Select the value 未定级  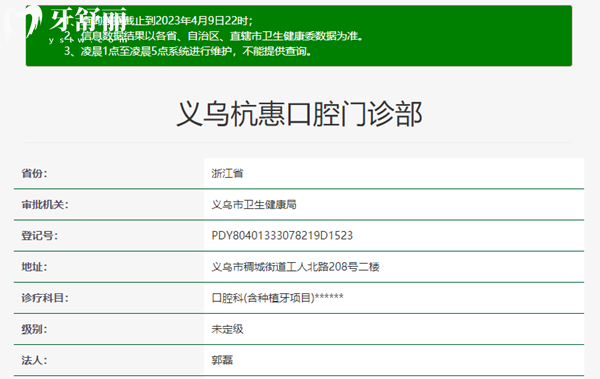(x=227, y=329)
